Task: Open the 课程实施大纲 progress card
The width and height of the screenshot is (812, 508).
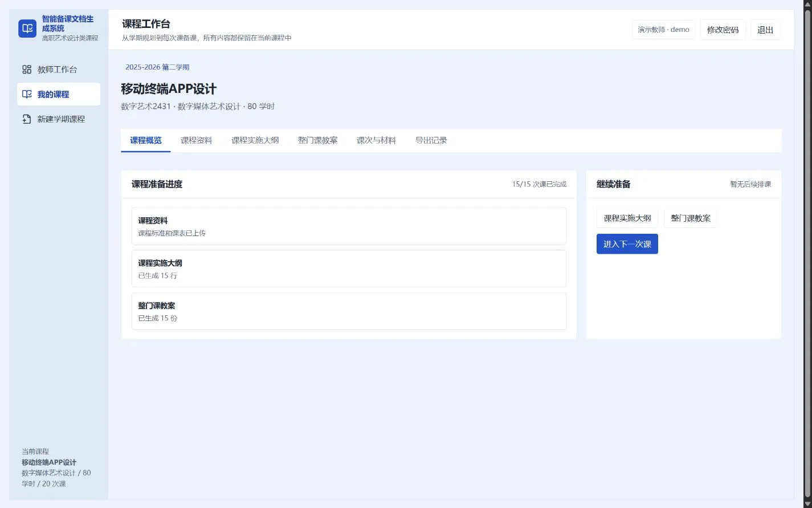Action: [x=349, y=269]
